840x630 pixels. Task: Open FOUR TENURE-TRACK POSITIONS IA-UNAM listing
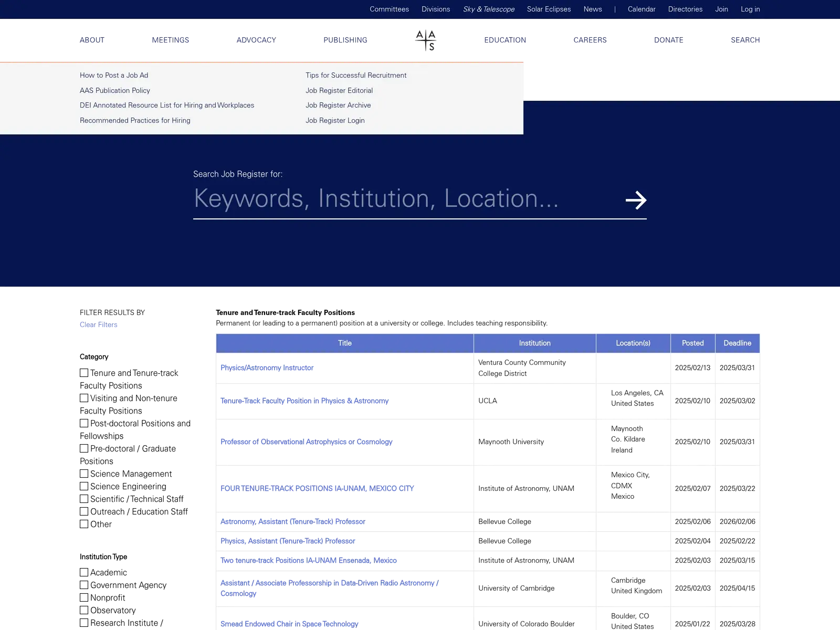pos(317,488)
